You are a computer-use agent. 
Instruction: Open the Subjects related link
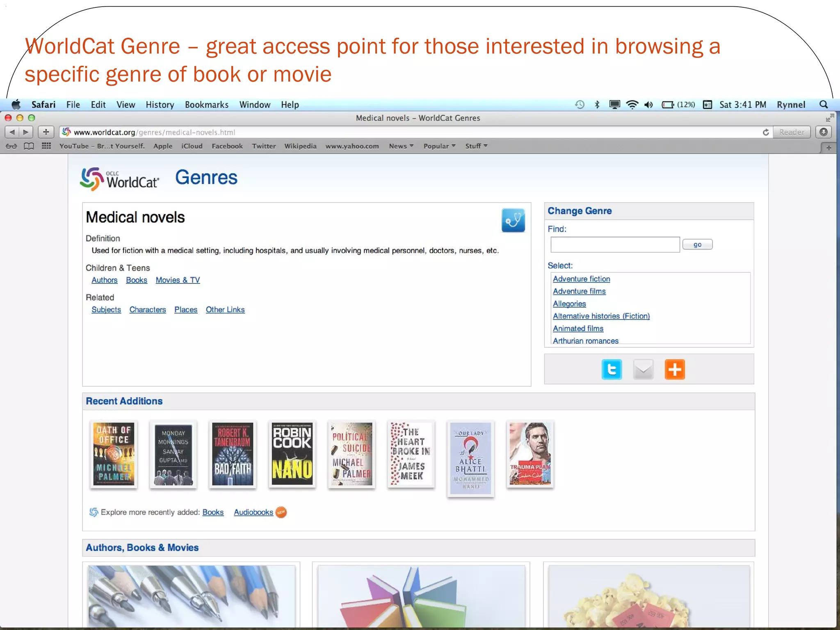(x=106, y=310)
